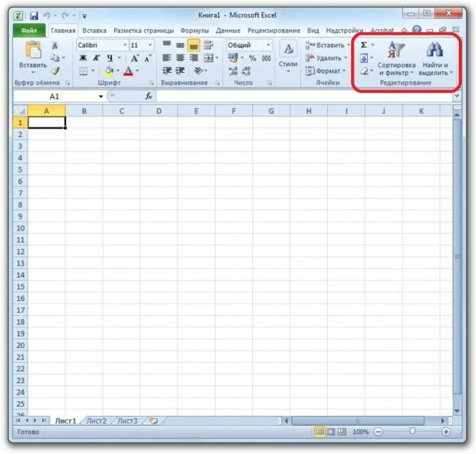
Task: Click the zoom slider handle
Action: (412, 432)
